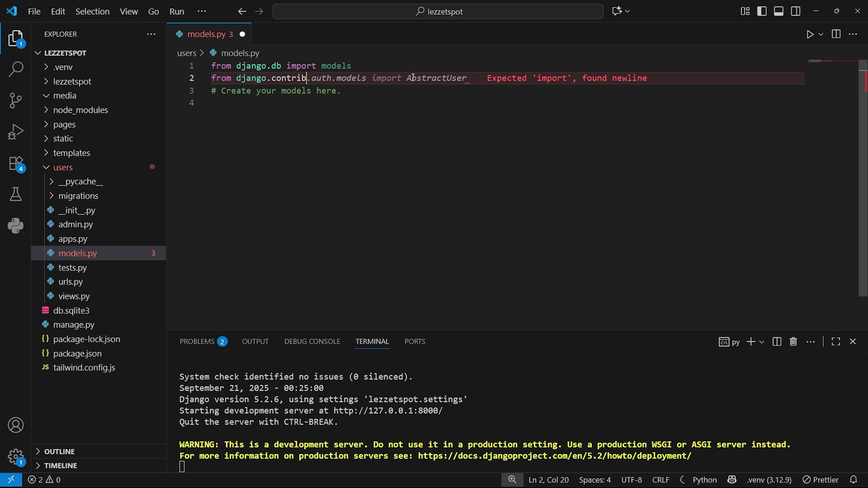Open the Extensions view
Screen dimensions: 868x488
(x=16, y=164)
